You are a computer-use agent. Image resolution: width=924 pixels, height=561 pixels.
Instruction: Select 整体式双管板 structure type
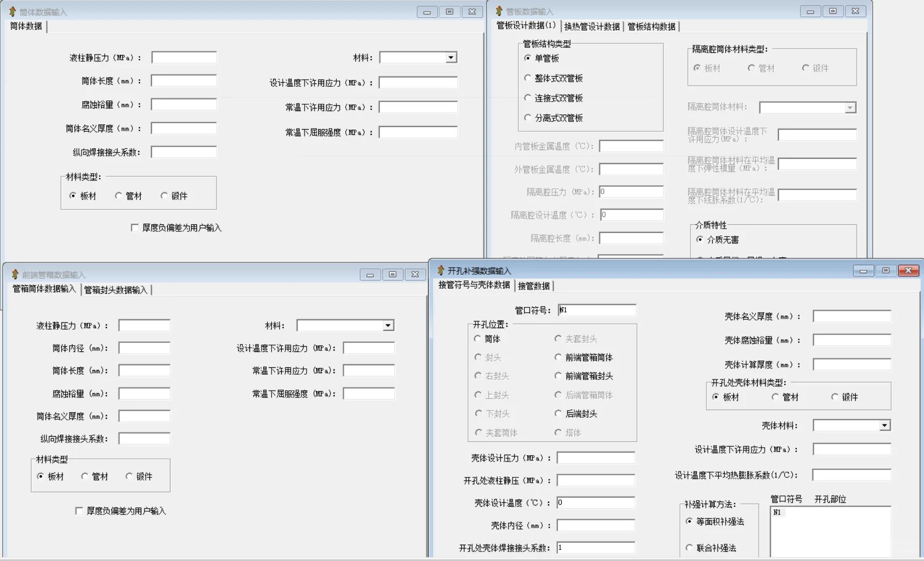[x=528, y=78]
